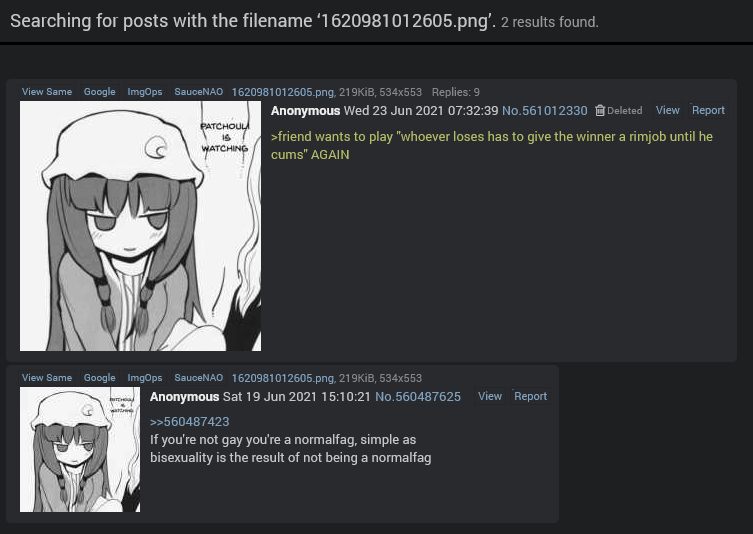Open post number No.561012330
This screenshot has width=753, height=534.
pyautogui.click(x=545, y=110)
